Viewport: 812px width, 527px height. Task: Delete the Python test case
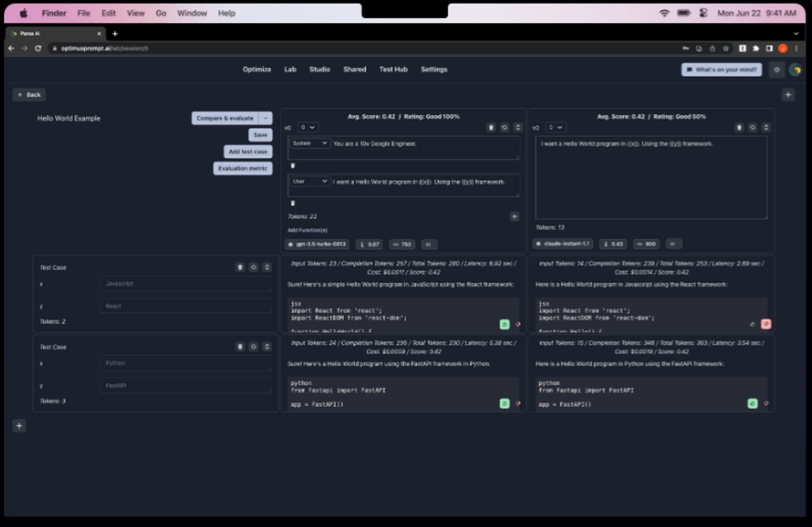coord(240,347)
